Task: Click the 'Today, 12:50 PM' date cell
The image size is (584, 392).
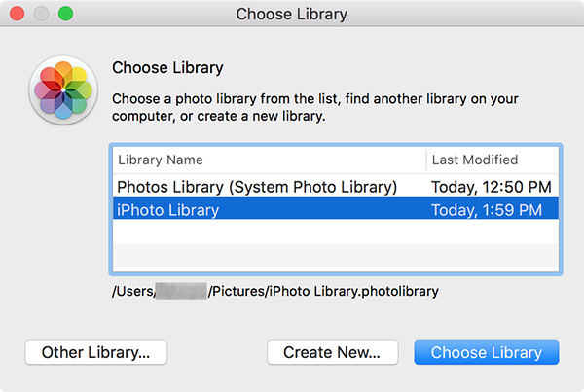Action: coord(492,187)
